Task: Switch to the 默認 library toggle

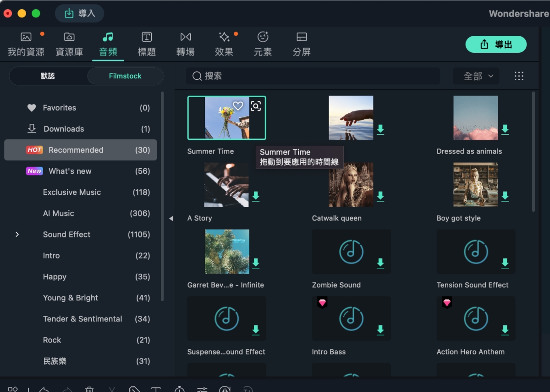Action: pos(48,76)
